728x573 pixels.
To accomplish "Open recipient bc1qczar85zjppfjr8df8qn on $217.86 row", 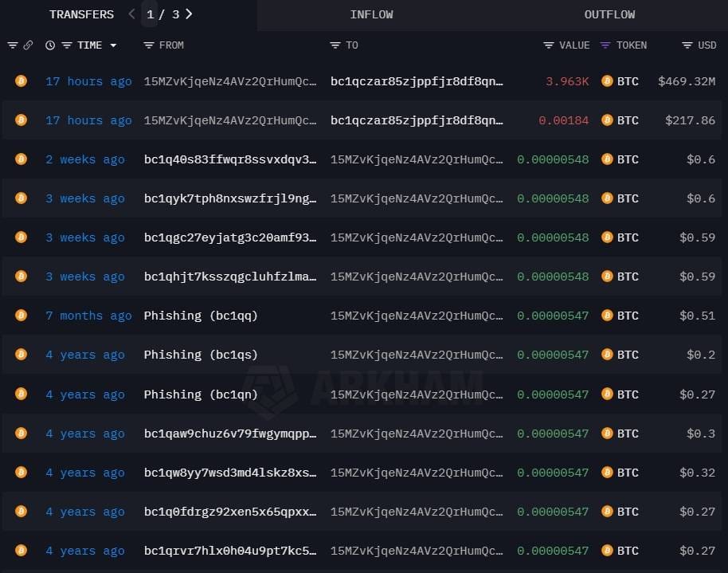I will coord(417,120).
